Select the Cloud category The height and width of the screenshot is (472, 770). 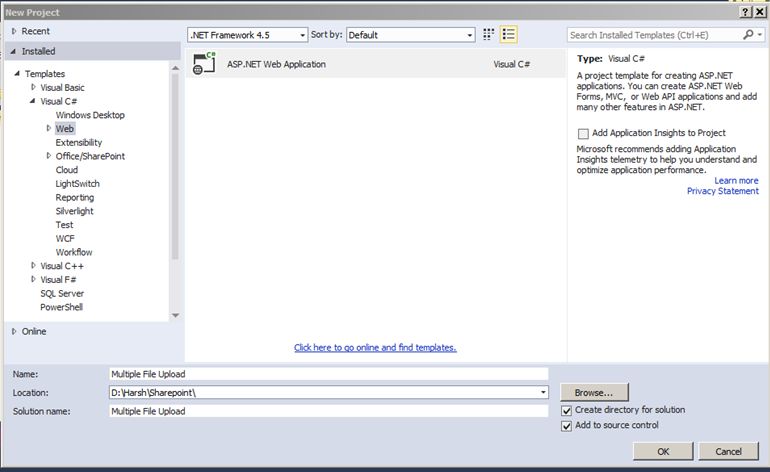click(67, 170)
